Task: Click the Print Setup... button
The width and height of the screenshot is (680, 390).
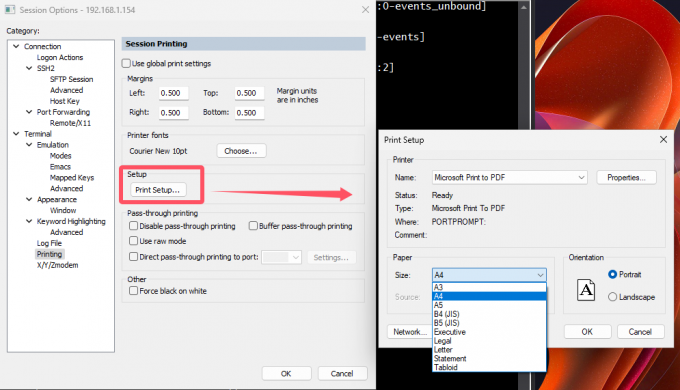Action: tap(158, 190)
